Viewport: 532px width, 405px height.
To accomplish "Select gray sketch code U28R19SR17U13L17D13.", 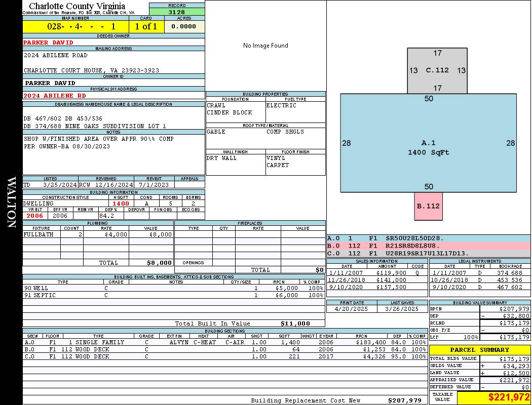I will (x=427, y=254).
